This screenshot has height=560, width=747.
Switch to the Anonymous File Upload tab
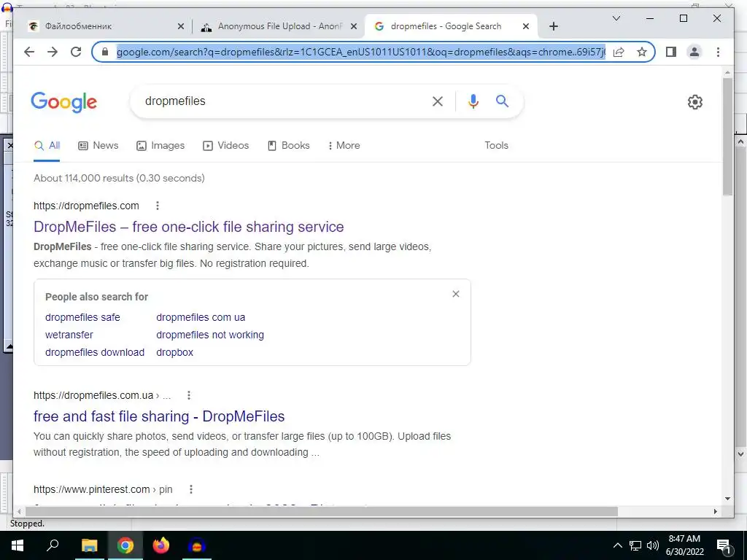point(279,27)
